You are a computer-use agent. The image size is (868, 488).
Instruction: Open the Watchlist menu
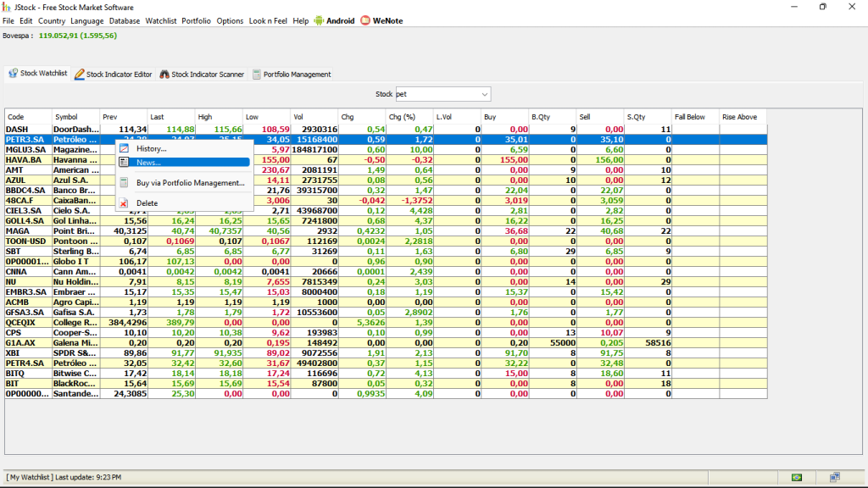(160, 20)
